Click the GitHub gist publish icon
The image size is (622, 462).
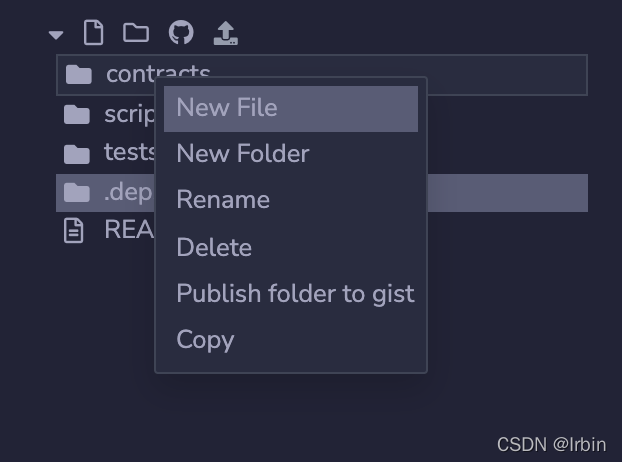[181, 33]
